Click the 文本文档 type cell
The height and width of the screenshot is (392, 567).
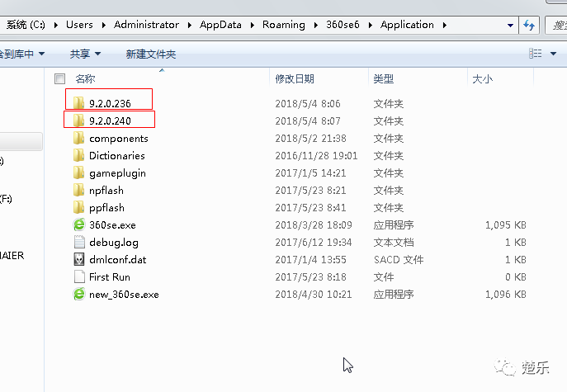click(394, 243)
